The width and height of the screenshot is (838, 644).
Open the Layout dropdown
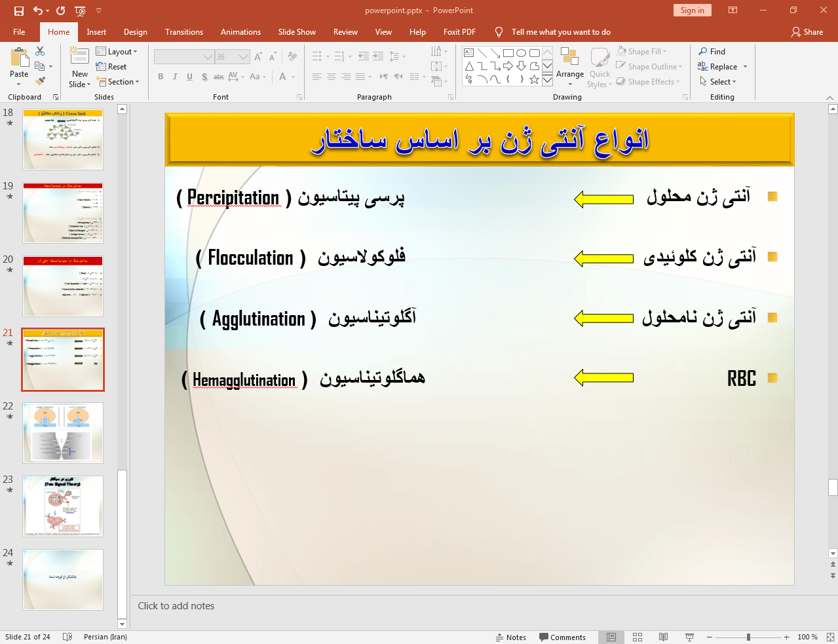point(119,50)
